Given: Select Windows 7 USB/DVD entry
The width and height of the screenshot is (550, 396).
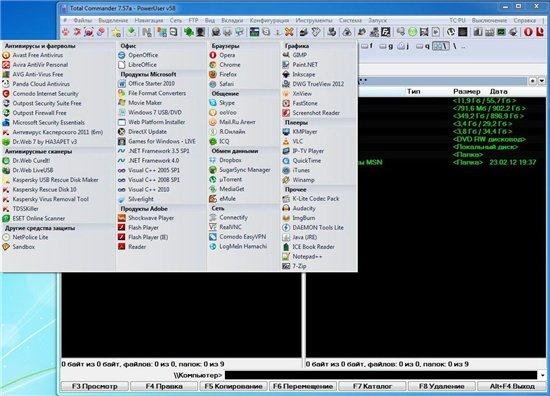Looking at the screenshot, I should [x=150, y=113].
